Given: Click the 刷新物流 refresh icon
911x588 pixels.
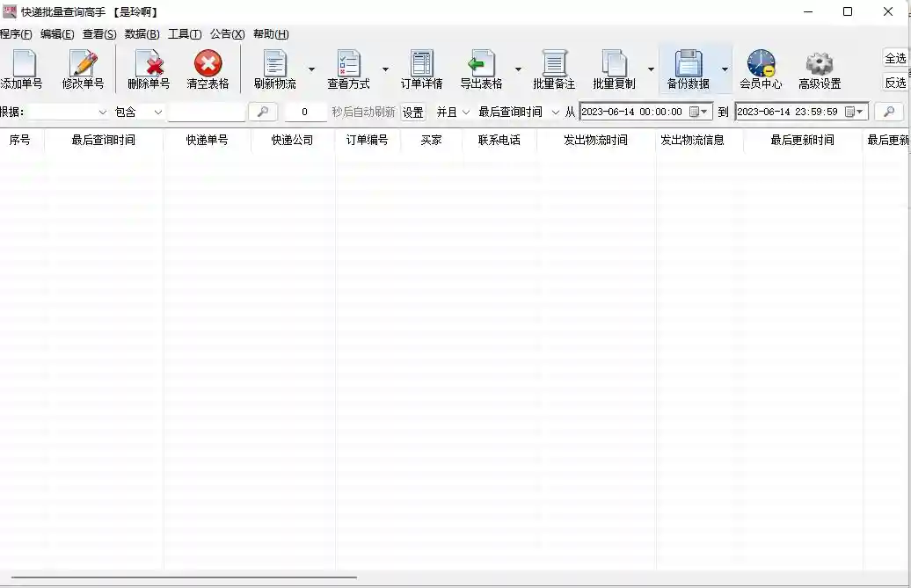Looking at the screenshot, I should click(x=274, y=64).
